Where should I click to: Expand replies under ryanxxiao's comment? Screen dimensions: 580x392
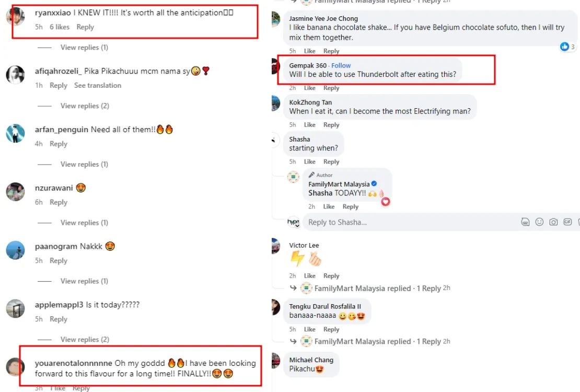point(84,48)
